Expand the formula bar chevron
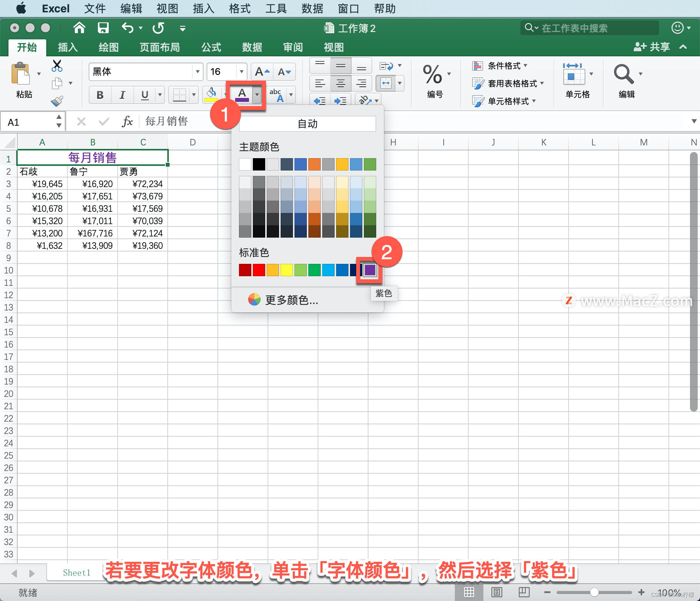Screen dimensions: 700x601 694,122
